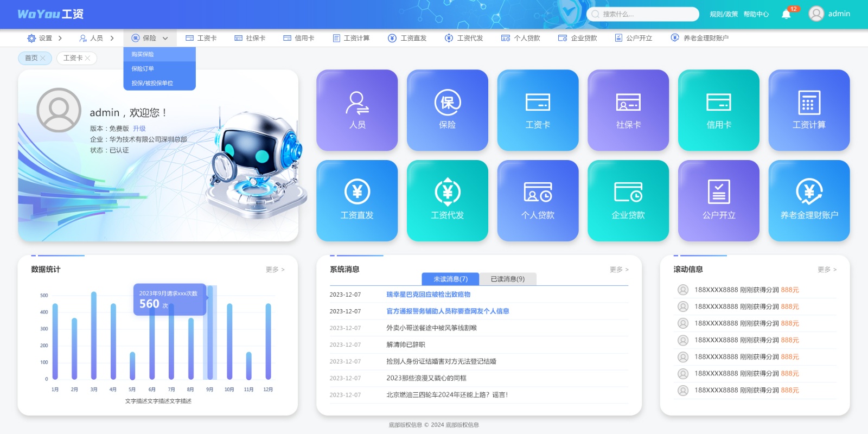Open the 保险 tile on the dashboard
Screen dimensions: 868x434
click(x=448, y=110)
